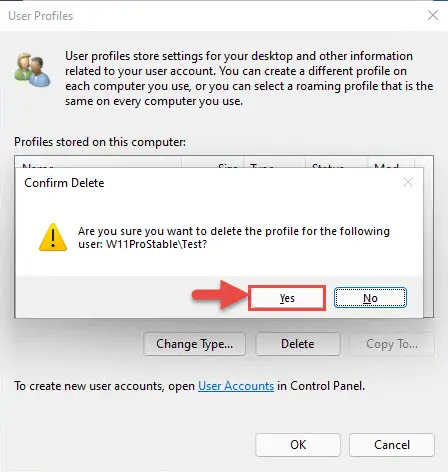Select the Copy To... button

pyautogui.click(x=392, y=344)
